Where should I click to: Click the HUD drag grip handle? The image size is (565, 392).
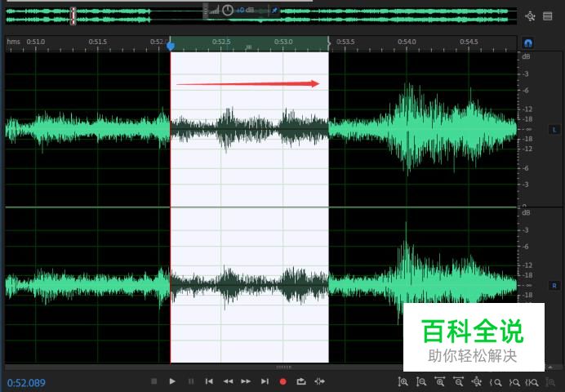point(206,10)
